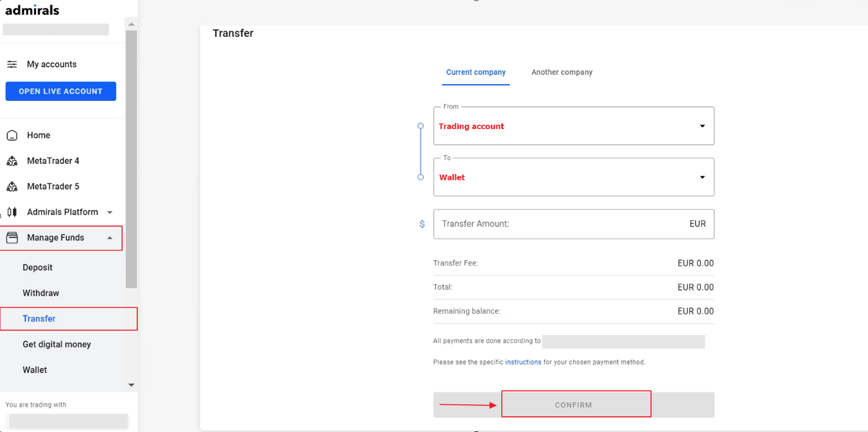Click the sidebar vertical scrollbar thumb
This screenshot has height=432, width=868.
click(x=131, y=159)
